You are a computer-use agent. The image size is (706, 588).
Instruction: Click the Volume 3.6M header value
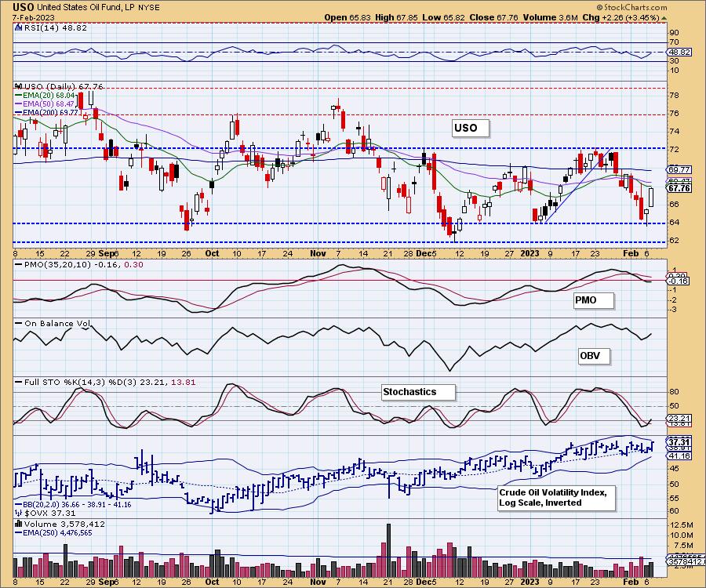pos(551,17)
